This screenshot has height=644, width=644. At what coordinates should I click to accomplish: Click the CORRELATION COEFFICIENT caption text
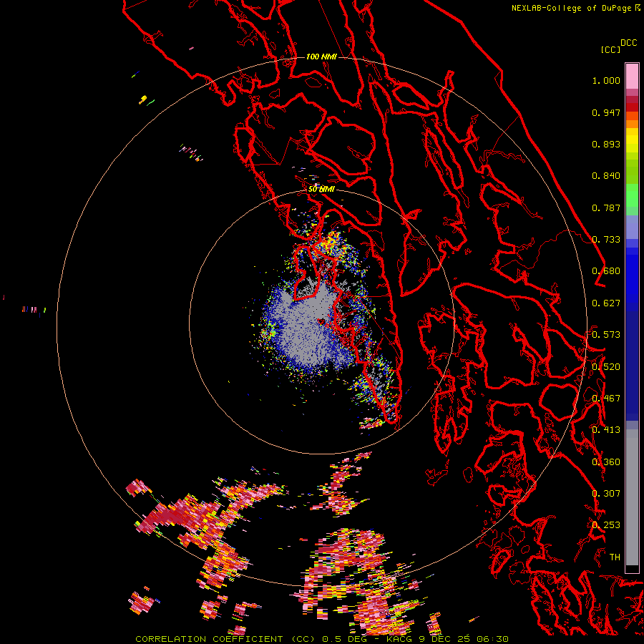click(x=213, y=639)
